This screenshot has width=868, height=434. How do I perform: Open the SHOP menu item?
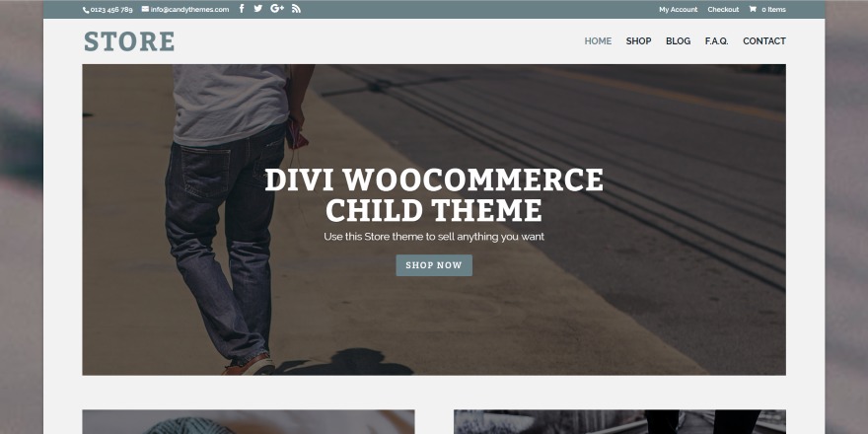[638, 41]
